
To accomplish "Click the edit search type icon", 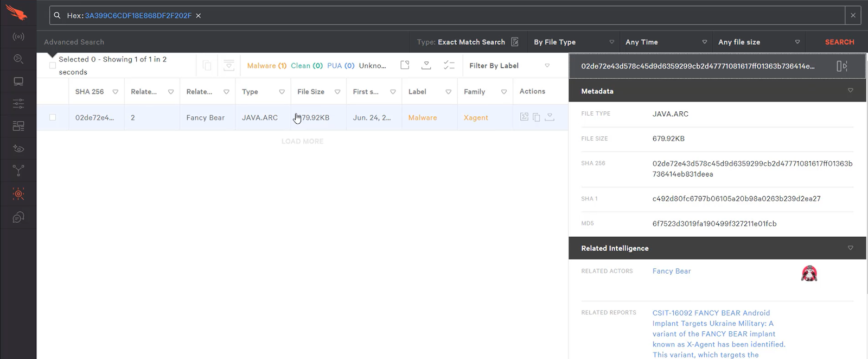I will [515, 42].
